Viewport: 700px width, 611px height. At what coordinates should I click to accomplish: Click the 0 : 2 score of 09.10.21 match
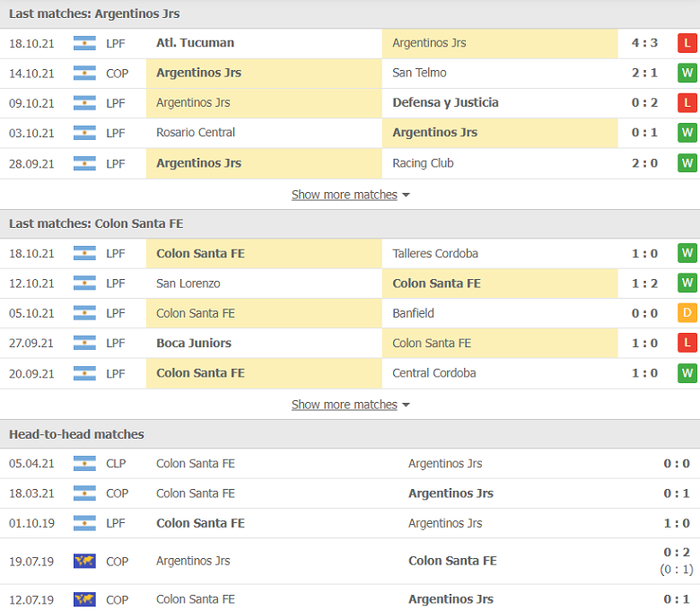(644, 102)
